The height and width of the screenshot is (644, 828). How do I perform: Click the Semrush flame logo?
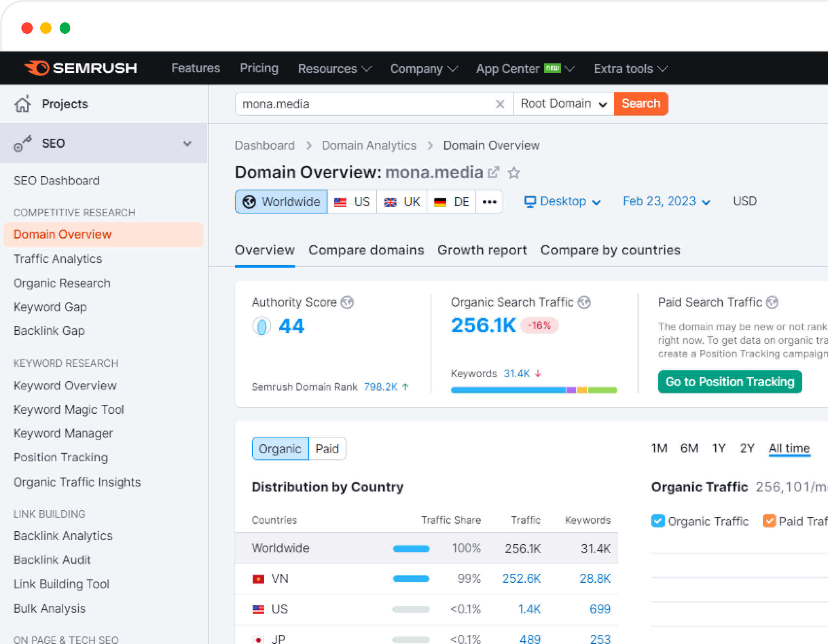37,68
